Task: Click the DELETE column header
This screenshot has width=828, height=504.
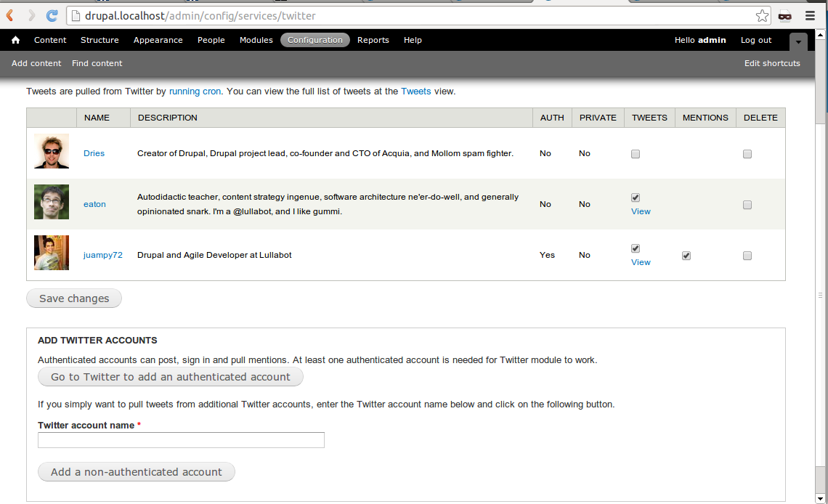Action: click(x=760, y=118)
